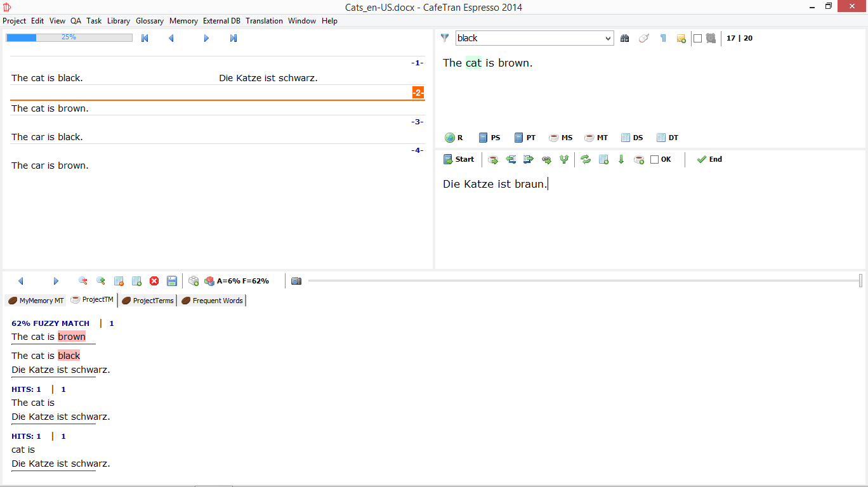Switch to the MyMemory MT tab
Screen dimensions: 868x487
[x=36, y=301]
